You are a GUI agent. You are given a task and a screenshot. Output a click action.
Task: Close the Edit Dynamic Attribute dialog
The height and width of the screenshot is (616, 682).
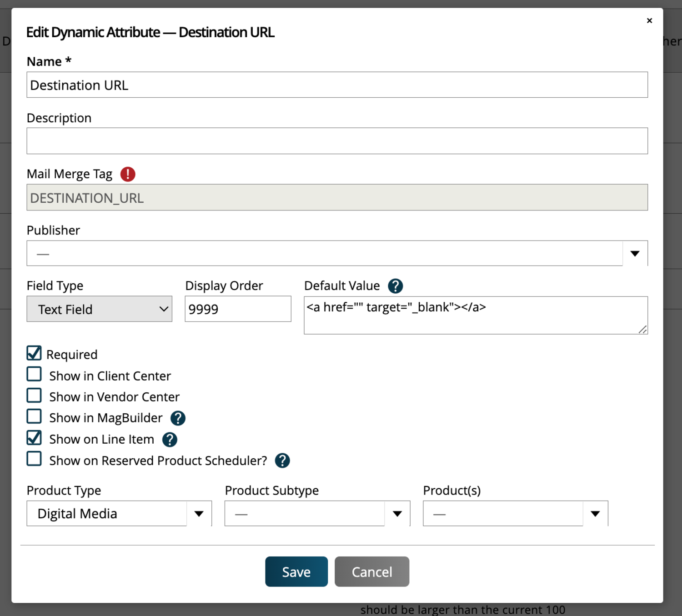point(649,20)
